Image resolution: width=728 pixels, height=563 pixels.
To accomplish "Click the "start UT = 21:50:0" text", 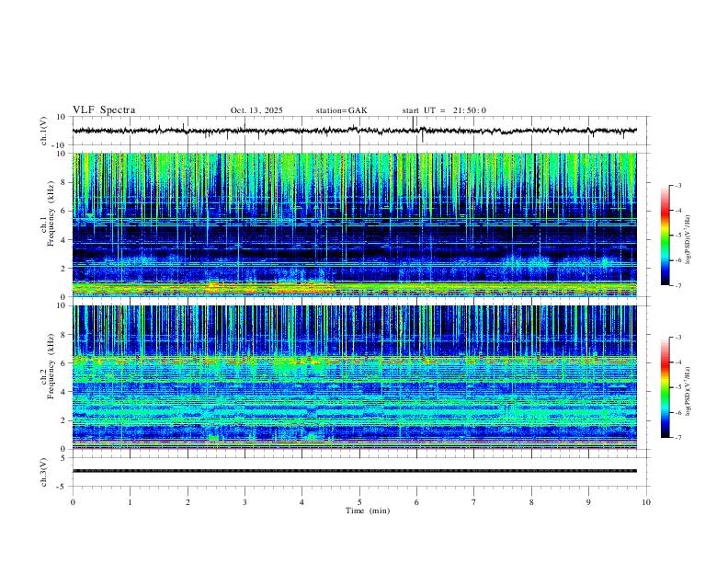I will point(444,110).
